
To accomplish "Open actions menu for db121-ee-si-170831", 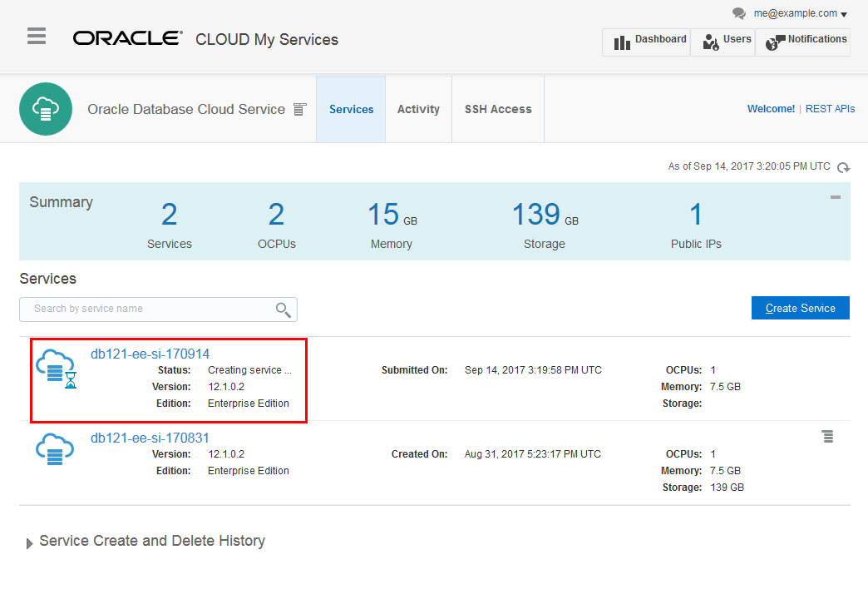I will [827, 437].
